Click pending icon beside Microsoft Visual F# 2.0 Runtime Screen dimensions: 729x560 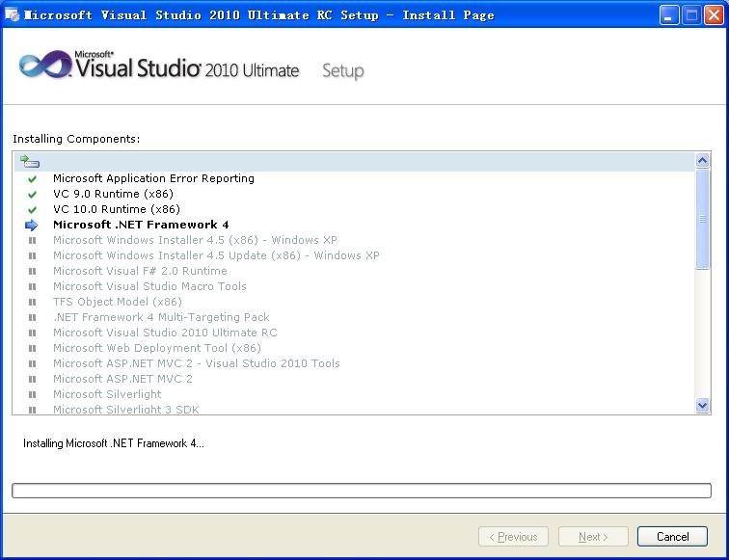pyautogui.click(x=32, y=271)
